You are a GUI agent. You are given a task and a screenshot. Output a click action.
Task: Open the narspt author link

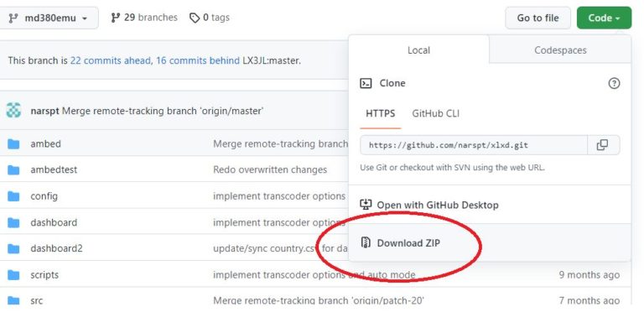(x=44, y=111)
